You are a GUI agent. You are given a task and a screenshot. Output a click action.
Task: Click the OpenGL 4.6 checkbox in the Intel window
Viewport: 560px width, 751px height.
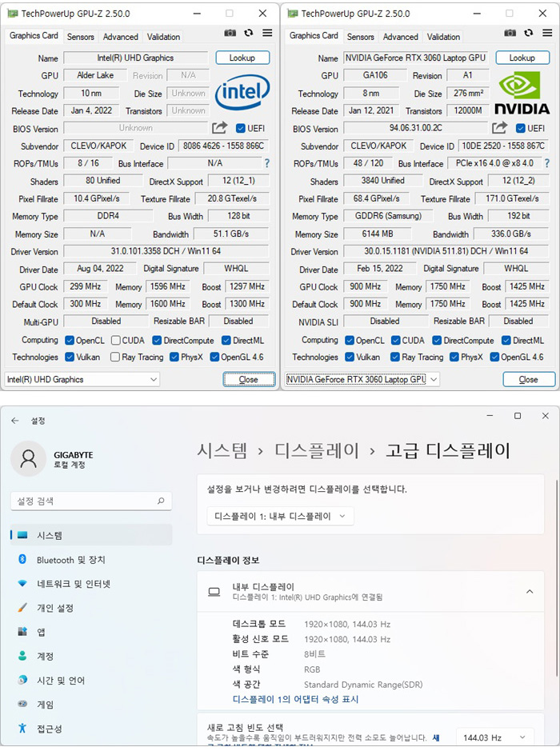pyautogui.click(x=214, y=357)
